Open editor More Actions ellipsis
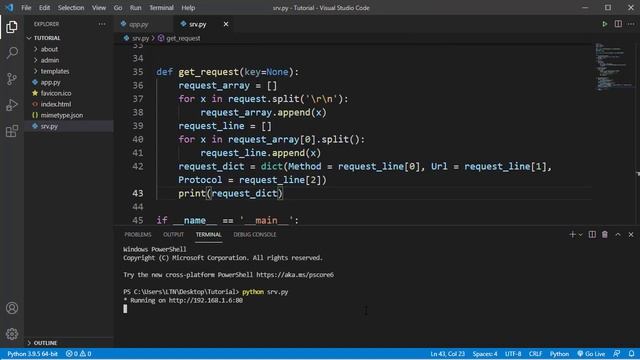 [631, 24]
